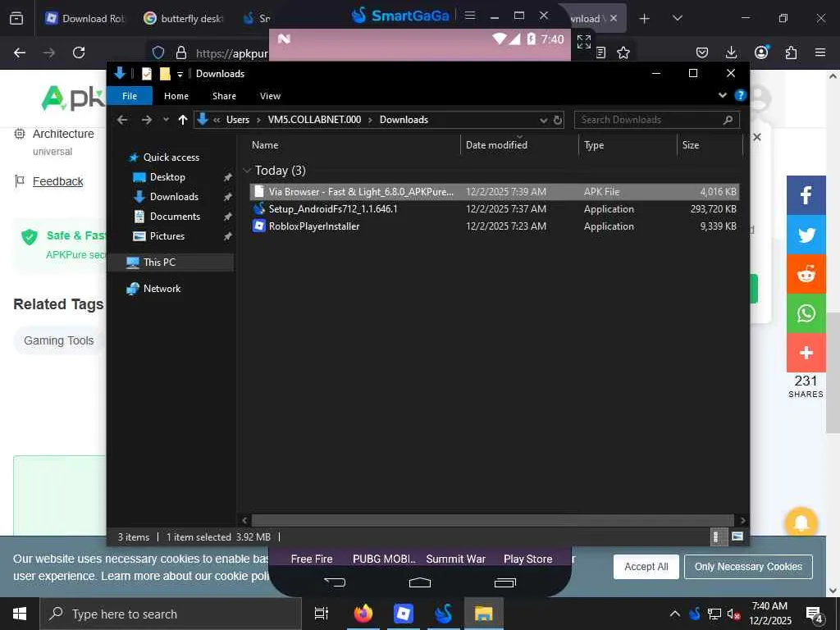Reload the page in Firefox
Viewport: 840px width, 630px height.
(x=79, y=52)
